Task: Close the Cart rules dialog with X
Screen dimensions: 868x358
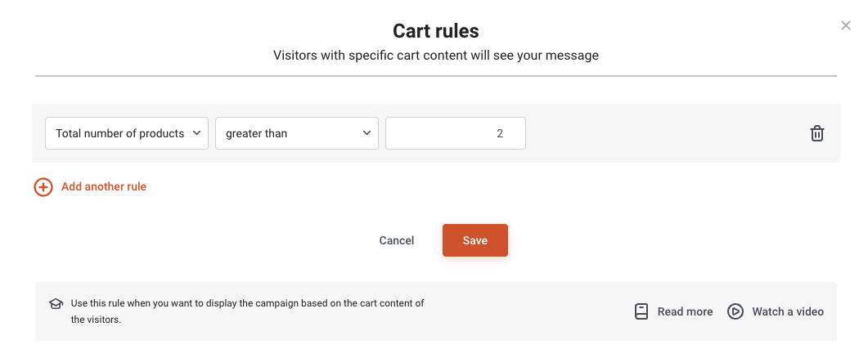Action: [845, 25]
